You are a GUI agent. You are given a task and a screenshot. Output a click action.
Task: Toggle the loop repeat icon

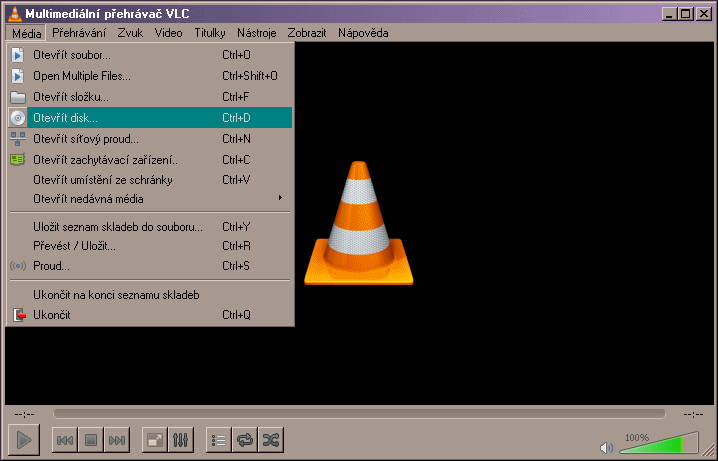click(x=245, y=440)
